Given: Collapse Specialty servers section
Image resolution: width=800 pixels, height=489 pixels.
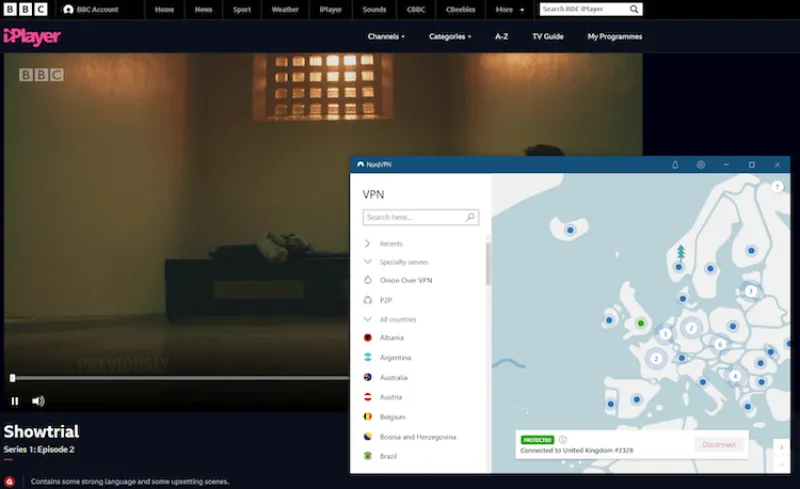Looking at the screenshot, I should [367, 262].
